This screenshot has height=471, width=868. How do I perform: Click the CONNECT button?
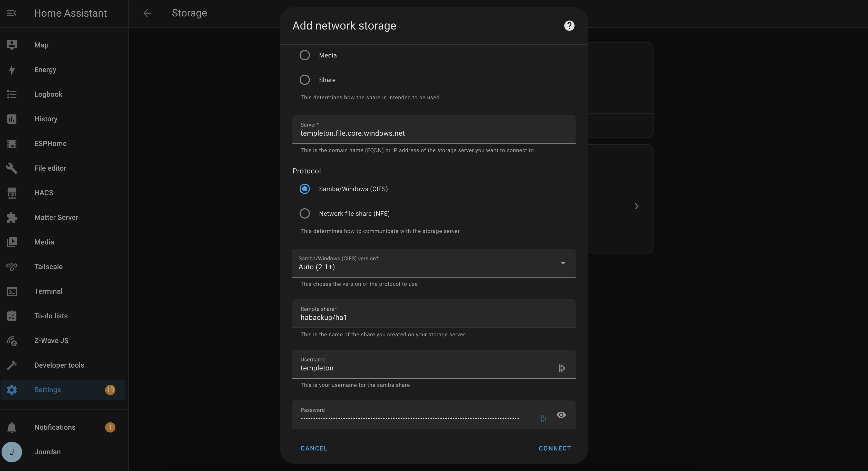pyautogui.click(x=555, y=448)
